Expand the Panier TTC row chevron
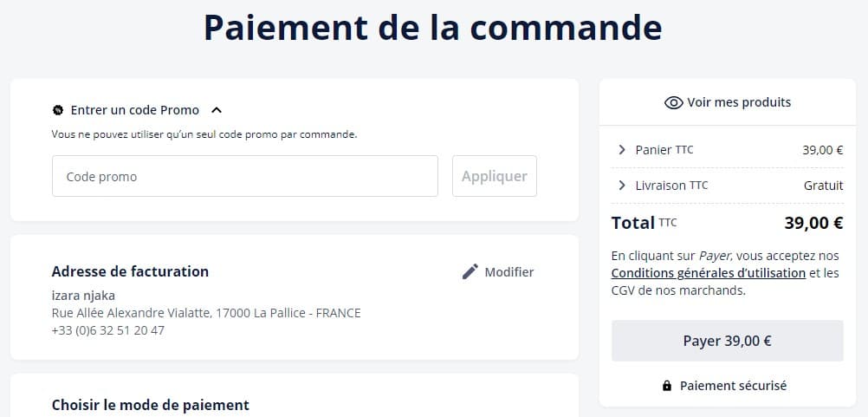The image size is (868, 417). pyautogui.click(x=622, y=150)
